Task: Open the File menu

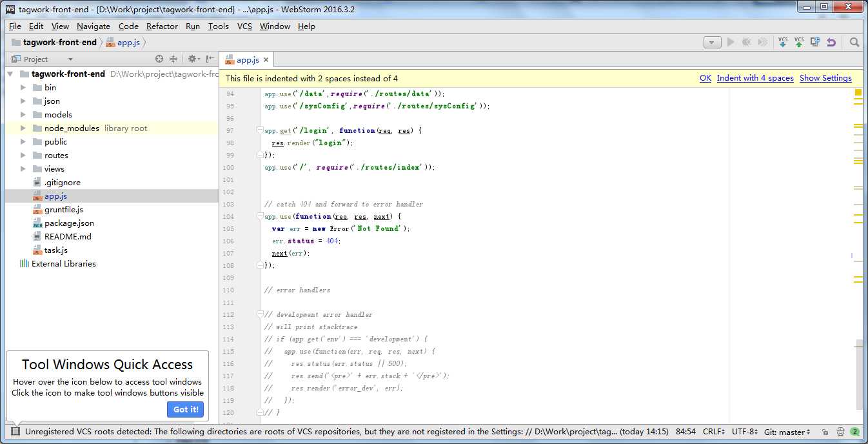Action: pos(15,26)
